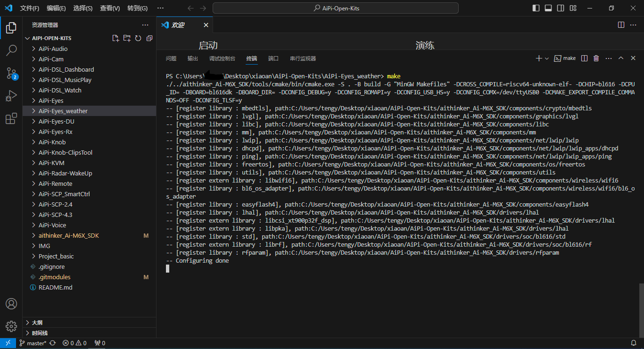The image size is (644, 349).
Task: Switch to the 端口 panel tab
Action: click(273, 58)
